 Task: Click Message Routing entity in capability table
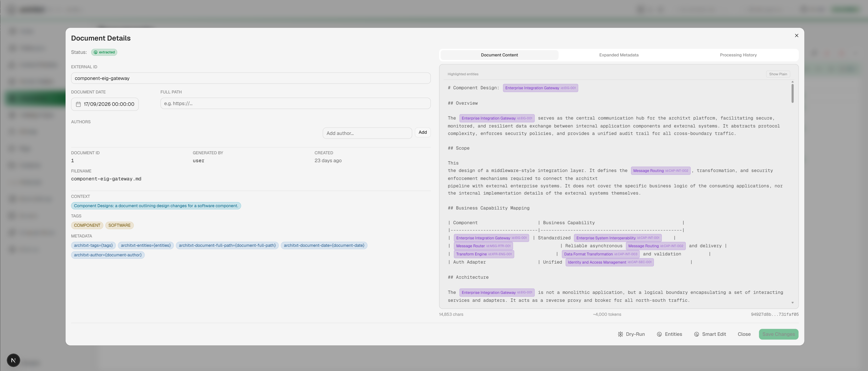(x=655, y=246)
